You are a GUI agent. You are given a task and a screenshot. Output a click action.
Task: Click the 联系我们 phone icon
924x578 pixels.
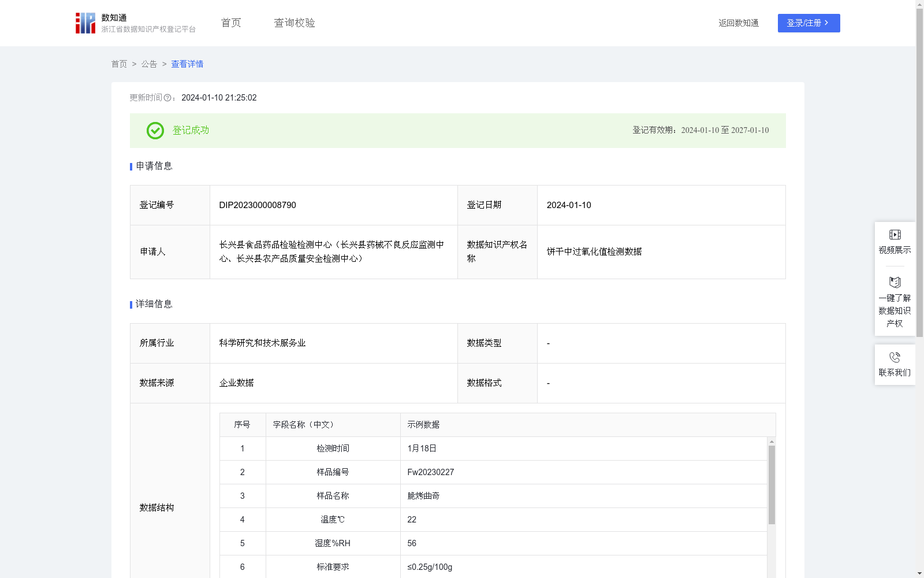click(895, 357)
